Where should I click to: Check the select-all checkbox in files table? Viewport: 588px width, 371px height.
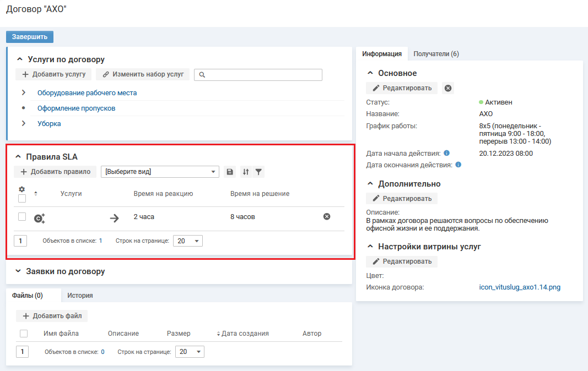pyautogui.click(x=24, y=334)
